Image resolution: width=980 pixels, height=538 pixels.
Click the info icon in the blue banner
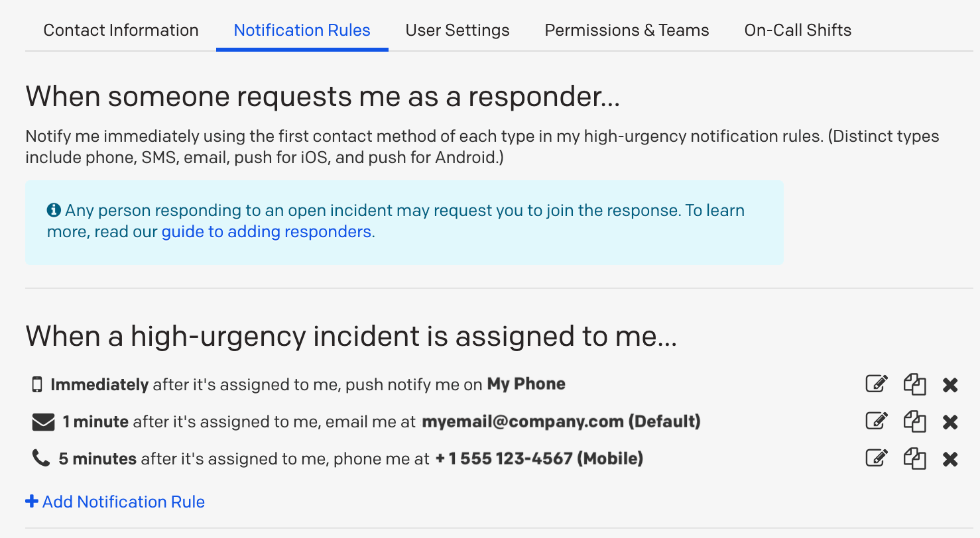click(x=54, y=211)
